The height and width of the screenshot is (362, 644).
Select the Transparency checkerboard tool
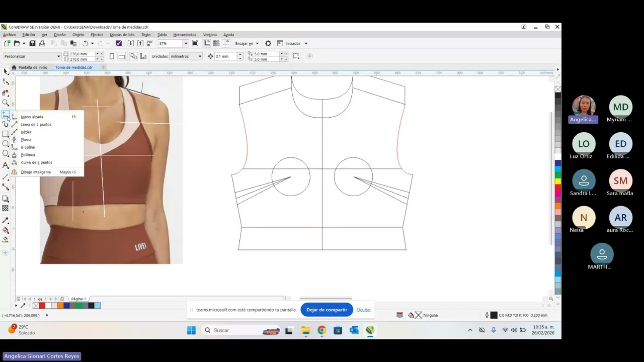(x=6, y=208)
